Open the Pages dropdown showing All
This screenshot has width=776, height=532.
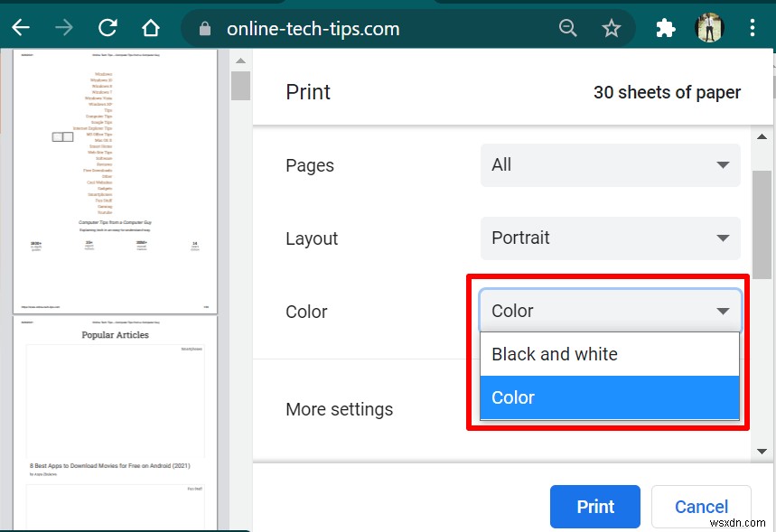pos(610,165)
